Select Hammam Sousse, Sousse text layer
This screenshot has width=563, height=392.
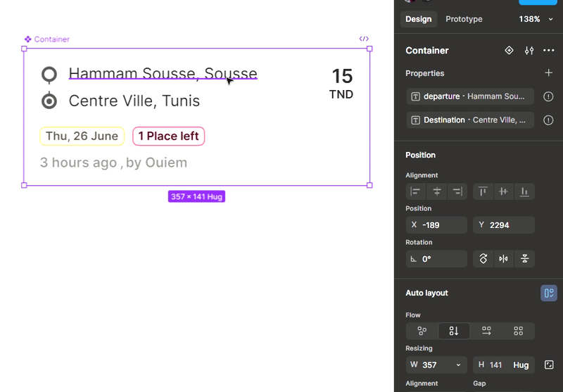[x=163, y=73]
